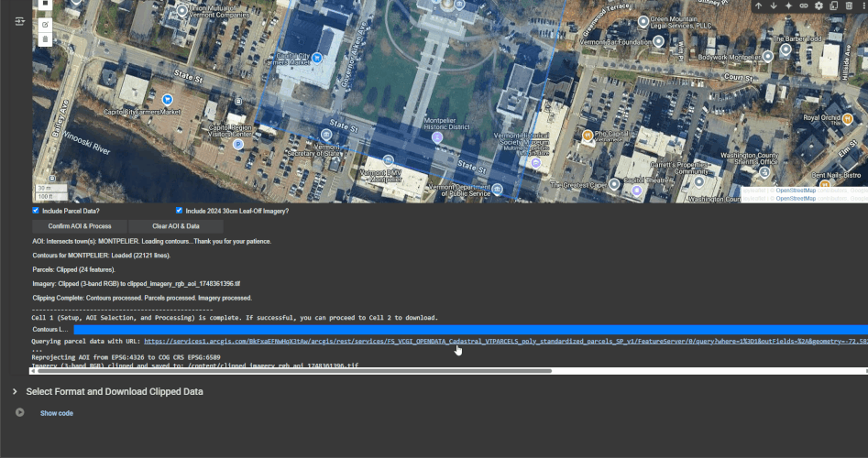The image size is (868, 458).
Task: Click the Contours loading progress bar
Action: point(470,330)
